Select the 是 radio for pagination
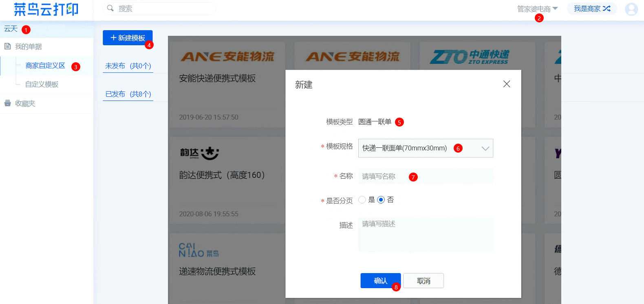This screenshot has height=304, width=644. tap(362, 200)
